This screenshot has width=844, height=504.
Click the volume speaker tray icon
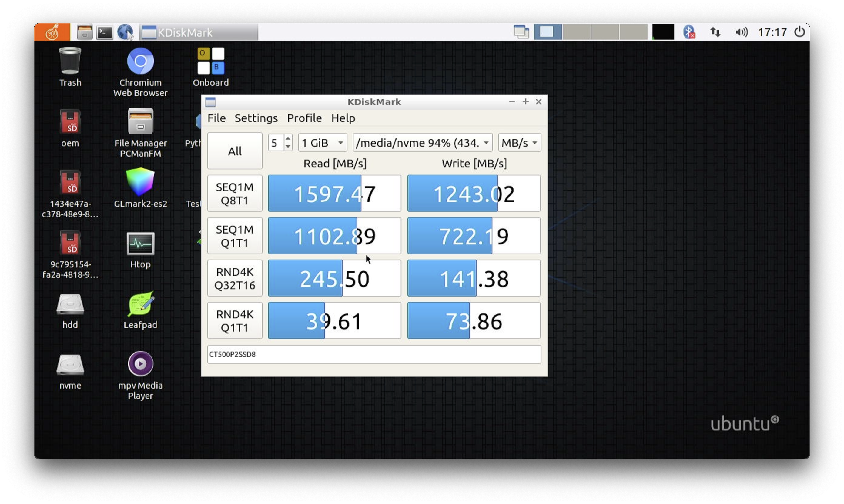[741, 32]
